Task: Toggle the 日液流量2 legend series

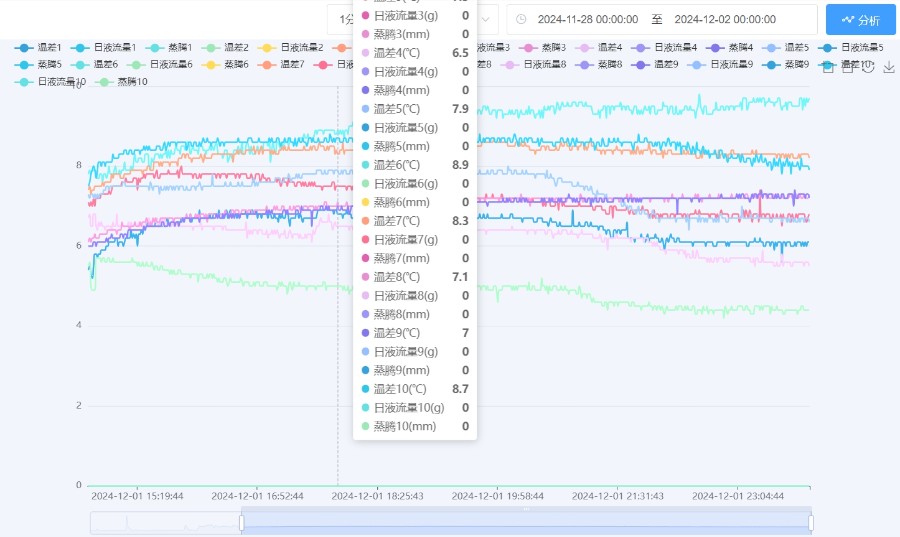Action: click(290, 48)
